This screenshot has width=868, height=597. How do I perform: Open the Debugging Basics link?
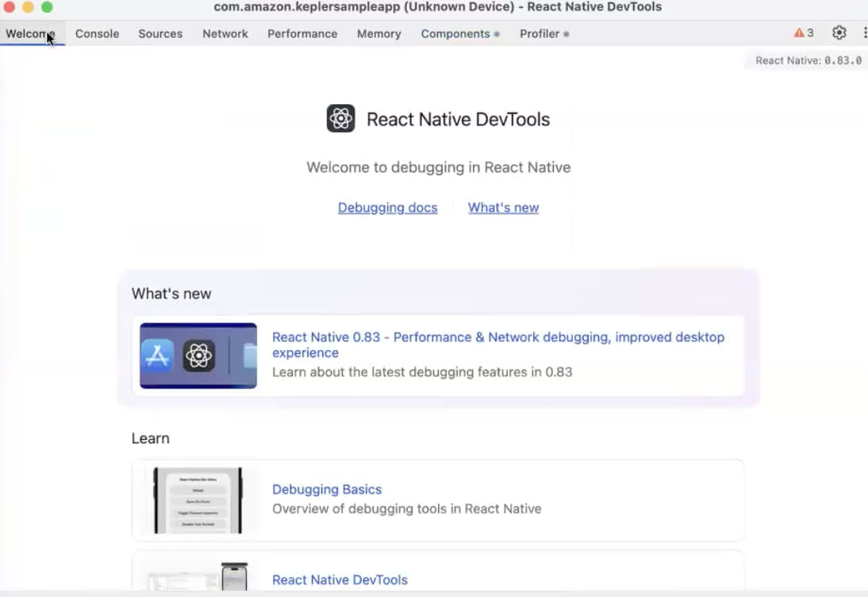point(327,489)
